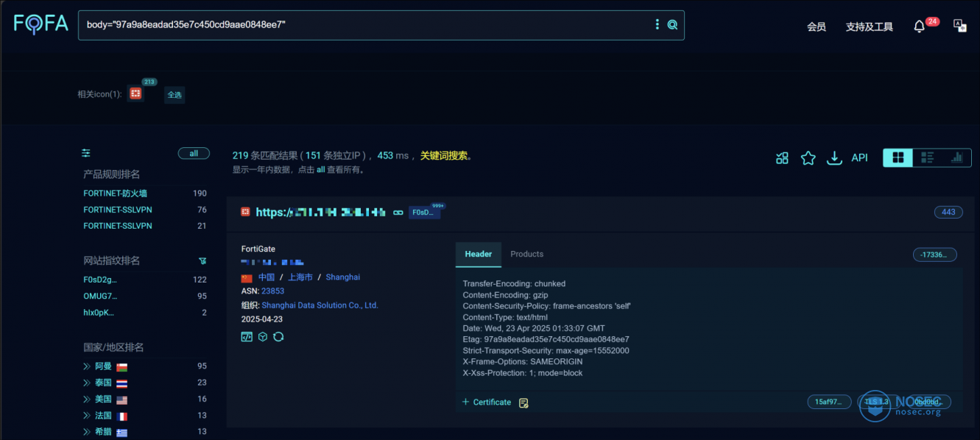Click the 全选 button
Viewport: 980px width, 440px height.
coord(175,95)
